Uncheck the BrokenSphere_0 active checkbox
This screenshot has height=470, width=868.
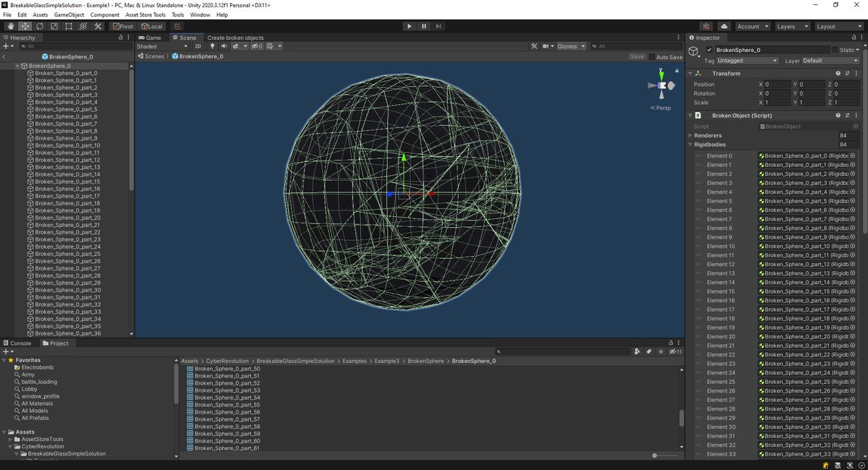(710, 50)
